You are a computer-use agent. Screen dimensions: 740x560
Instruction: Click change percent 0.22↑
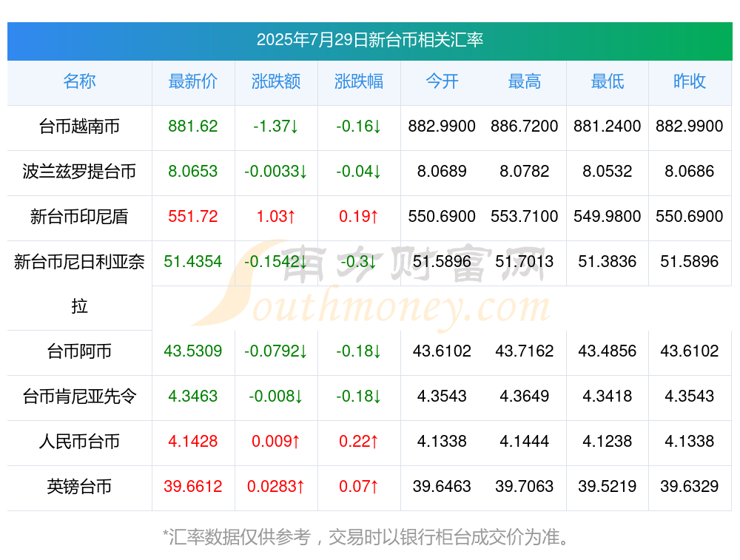click(x=359, y=442)
